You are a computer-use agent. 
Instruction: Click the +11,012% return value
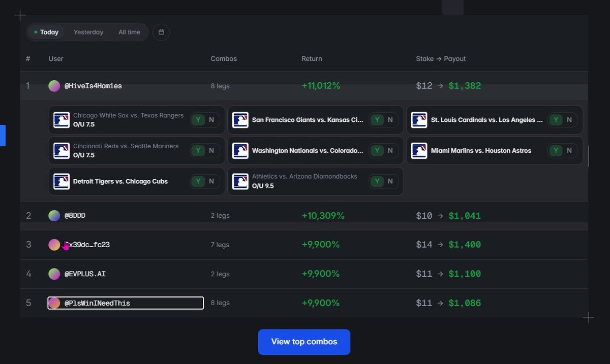[321, 86]
